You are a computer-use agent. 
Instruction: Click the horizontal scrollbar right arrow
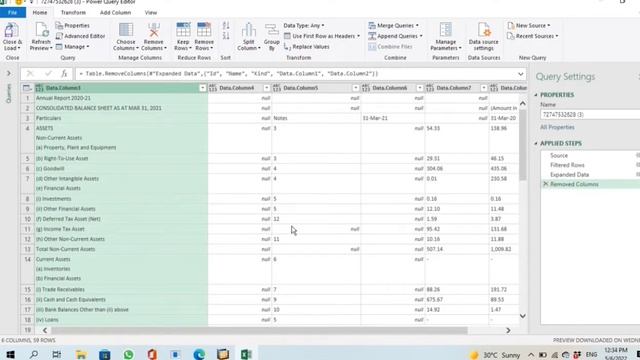(508, 330)
